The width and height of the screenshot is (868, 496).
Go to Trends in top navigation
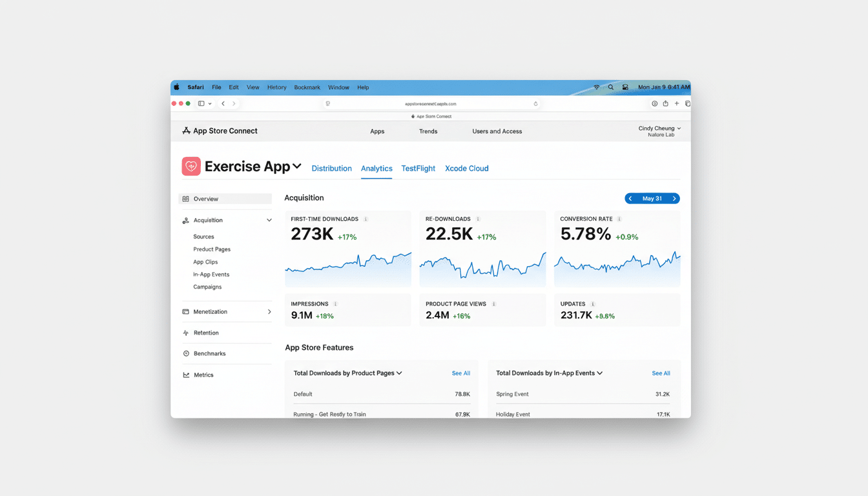point(428,131)
